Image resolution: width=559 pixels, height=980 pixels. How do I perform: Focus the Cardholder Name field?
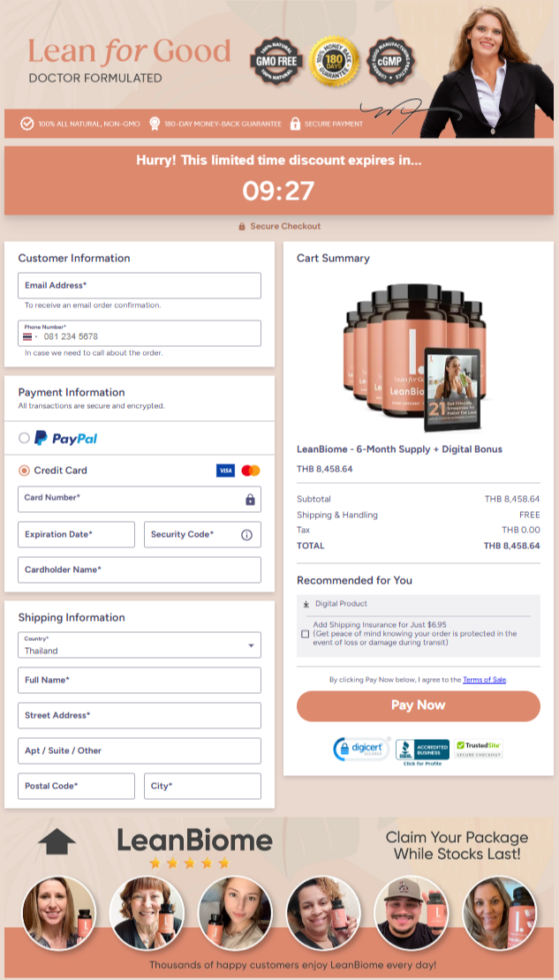pos(140,570)
